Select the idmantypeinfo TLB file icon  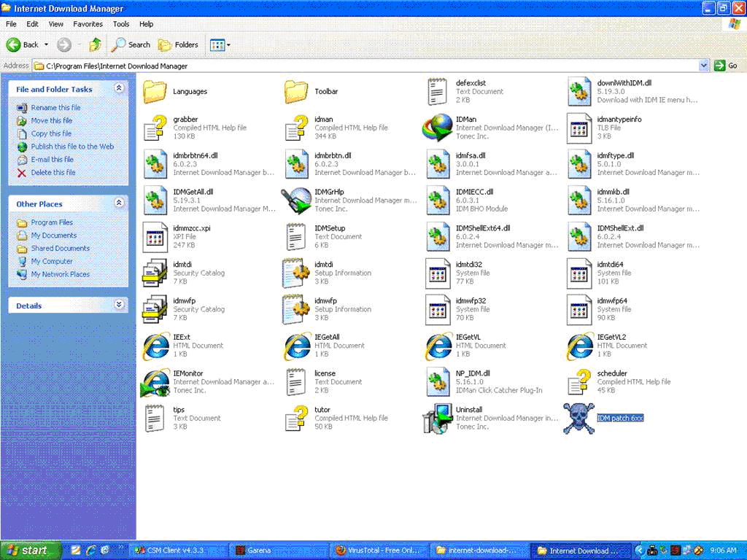point(578,128)
